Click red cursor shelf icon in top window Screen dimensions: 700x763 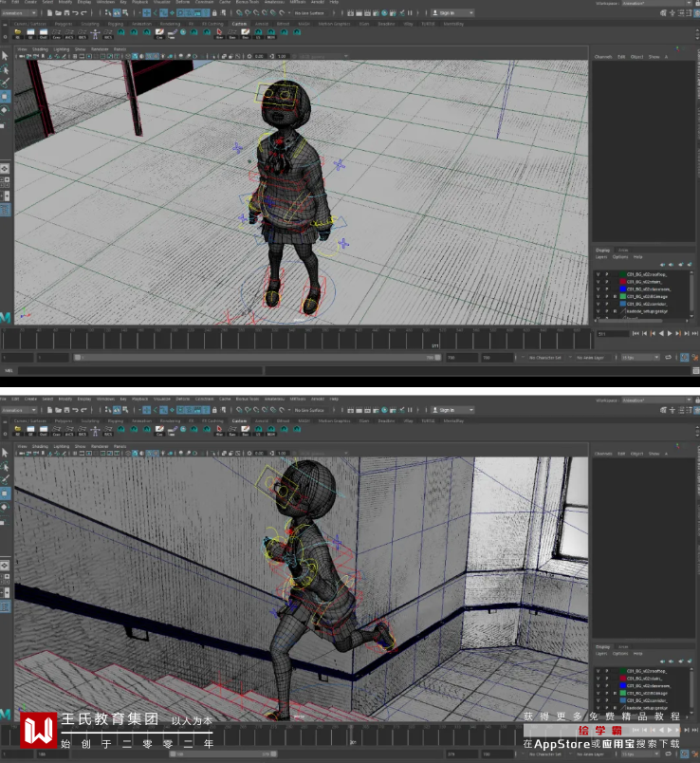pyautogui.click(x=219, y=32)
